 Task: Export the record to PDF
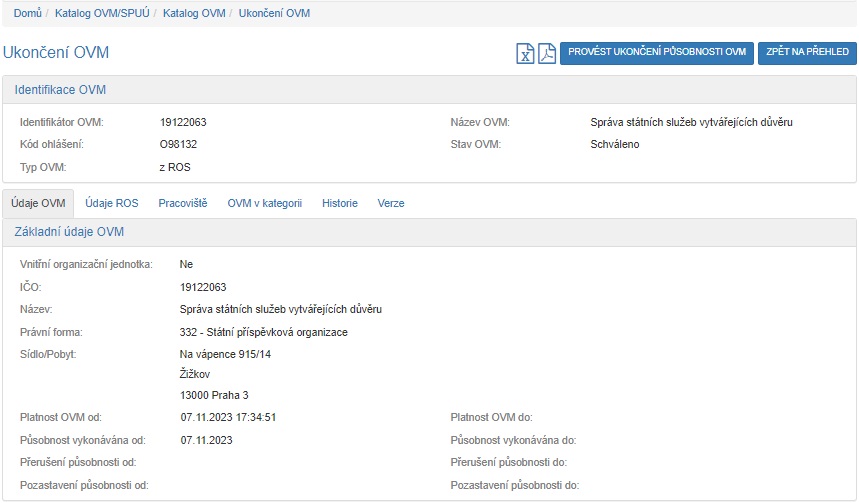(x=546, y=53)
